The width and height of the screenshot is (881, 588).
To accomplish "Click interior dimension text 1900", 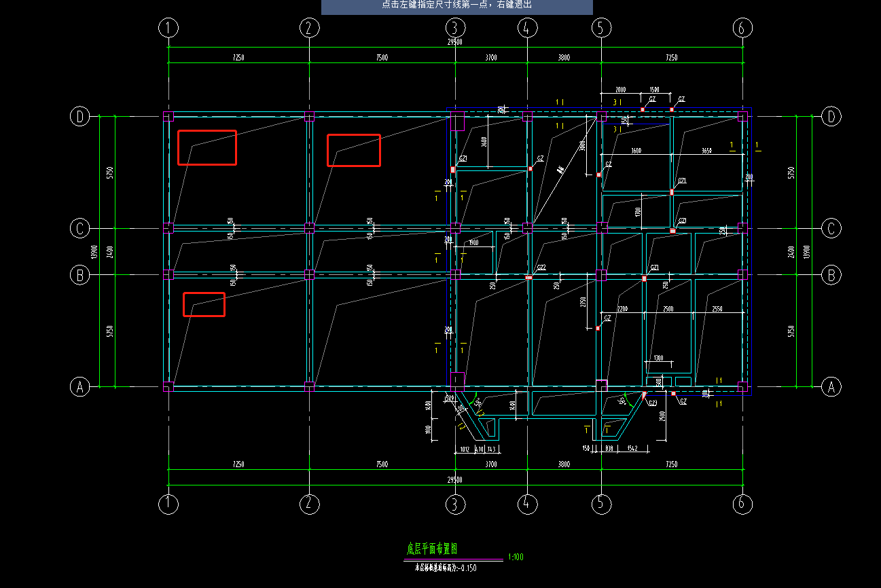I will pos(473,243).
